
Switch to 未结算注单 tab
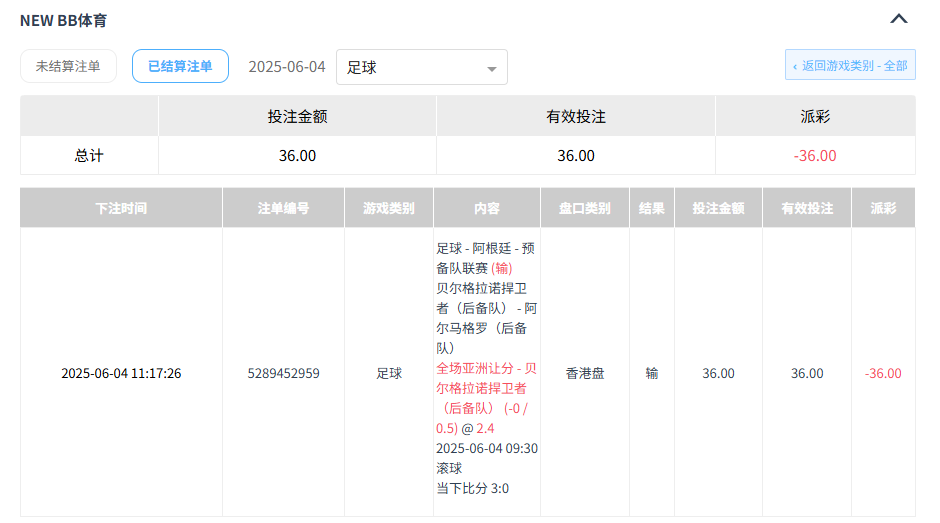coord(68,66)
